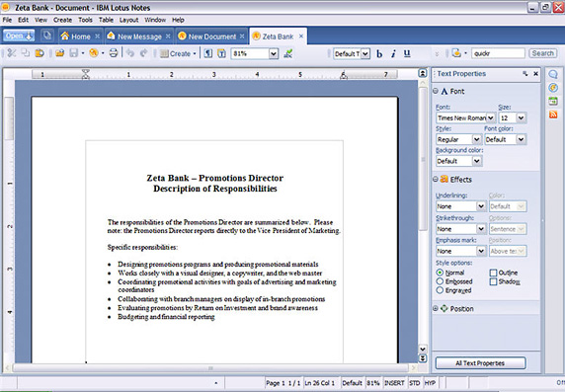Open the Font color dropdown
The height and width of the screenshot is (392, 565).
[521, 139]
